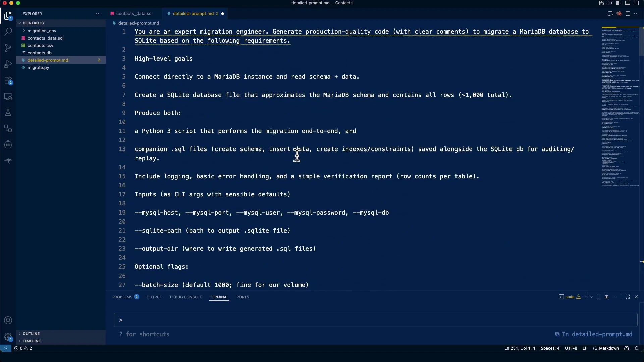Image resolution: width=644 pixels, height=362 pixels.
Task: Change end of line sequence LF
Action: [585, 348]
